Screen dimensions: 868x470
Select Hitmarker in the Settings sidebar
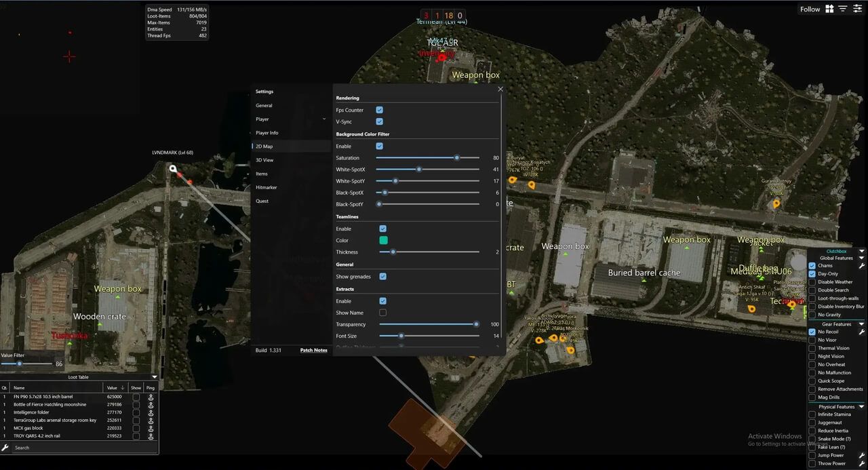tap(266, 187)
